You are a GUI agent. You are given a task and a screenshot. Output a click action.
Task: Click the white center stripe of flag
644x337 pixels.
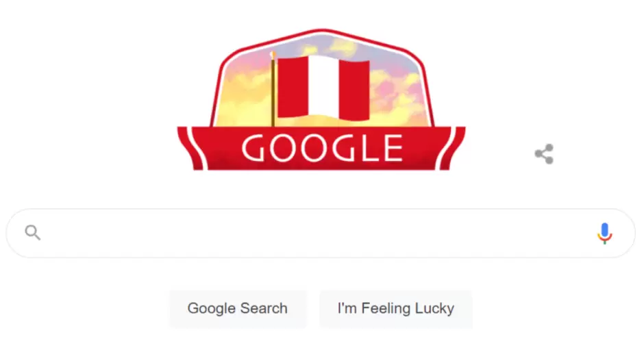click(x=323, y=87)
